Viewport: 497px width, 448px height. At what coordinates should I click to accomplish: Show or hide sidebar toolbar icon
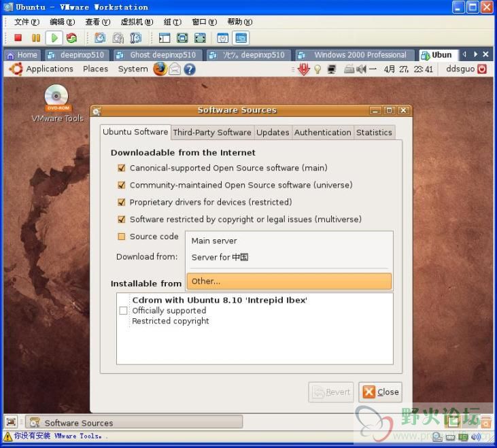coord(164,38)
